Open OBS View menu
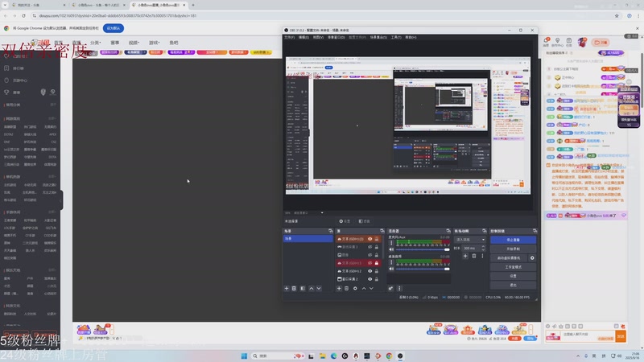This screenshot has height=362, width=644. point(318,37)
